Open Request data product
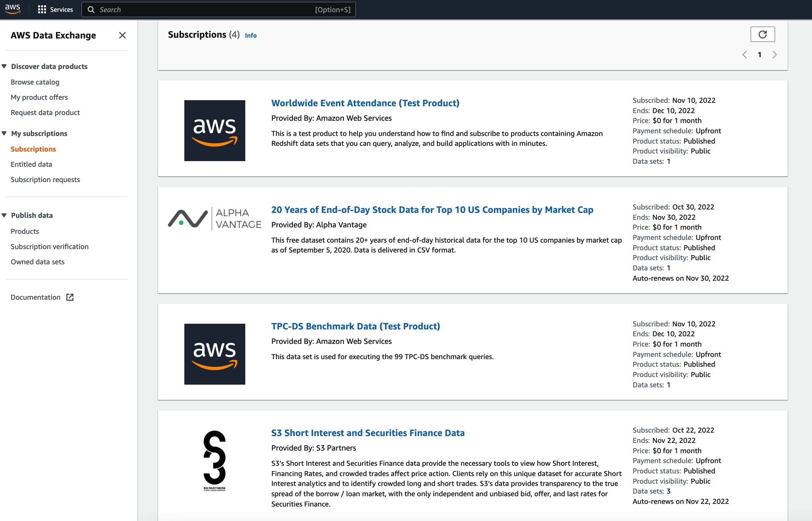The width and height of the screenshot is (812, 521). point(45,112)
